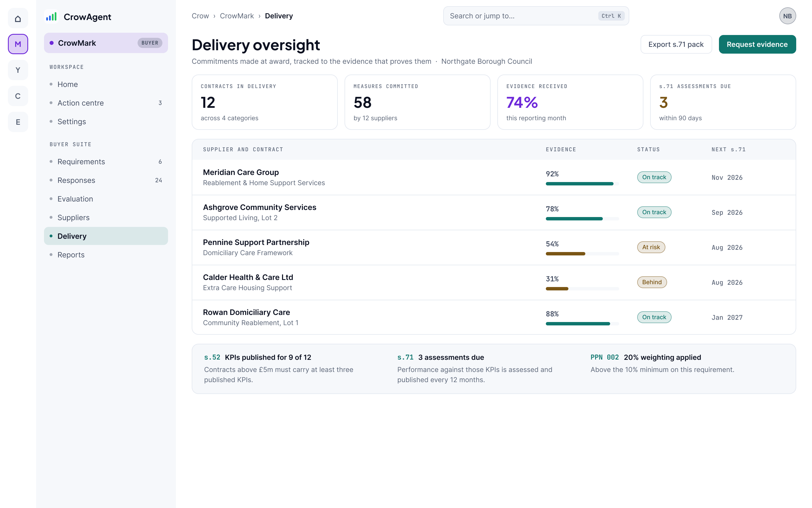
Task: Click the Nov 2026 next s.71 date
Action: point(727,178)
